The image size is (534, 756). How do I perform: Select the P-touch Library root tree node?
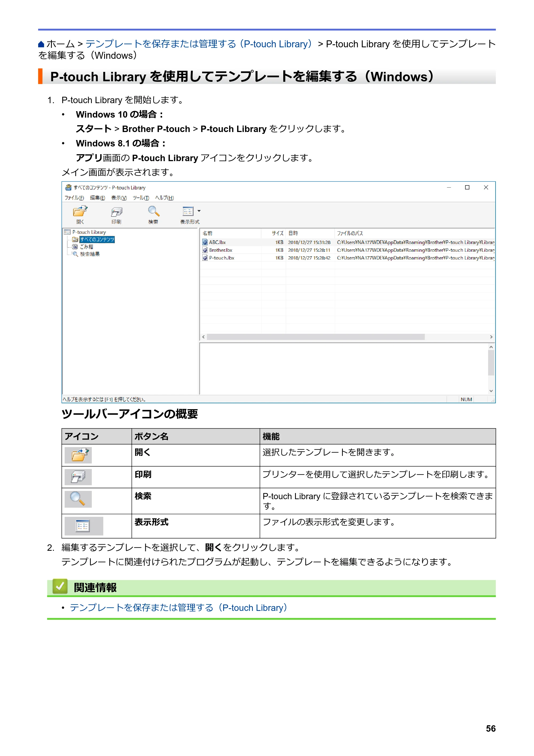pyautogui.click(x=89, y=232)
